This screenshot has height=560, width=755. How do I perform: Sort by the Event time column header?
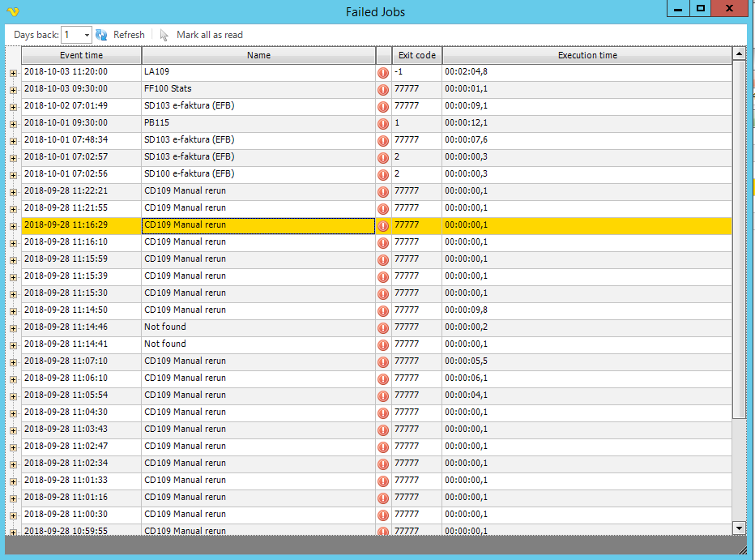coord(81,55)
